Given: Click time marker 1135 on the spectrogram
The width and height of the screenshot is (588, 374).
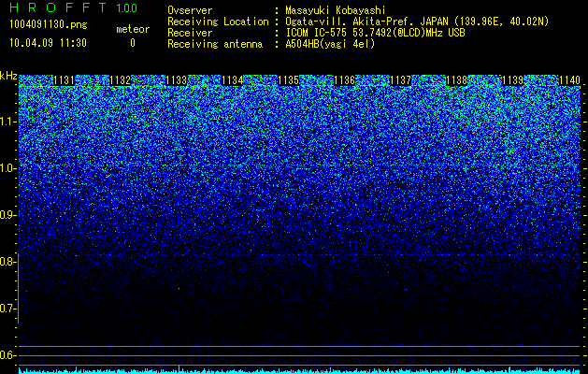Looking at the screenshot, I should point(288,80).
